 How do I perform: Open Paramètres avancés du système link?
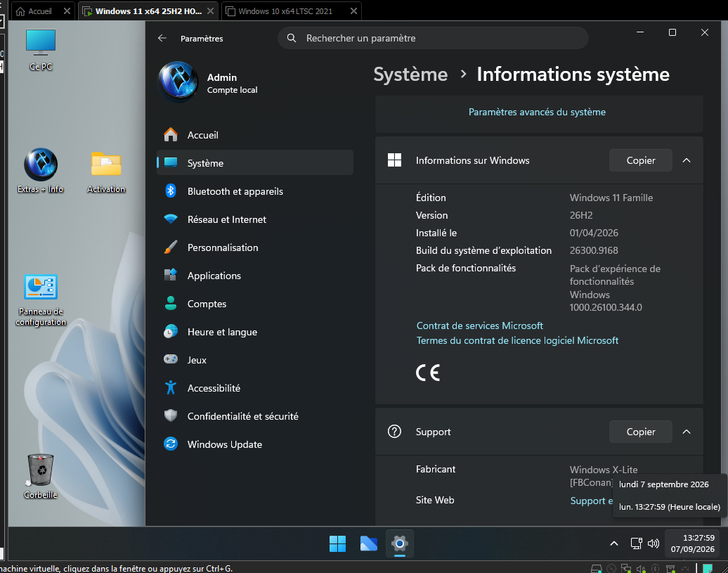[537, 112]
